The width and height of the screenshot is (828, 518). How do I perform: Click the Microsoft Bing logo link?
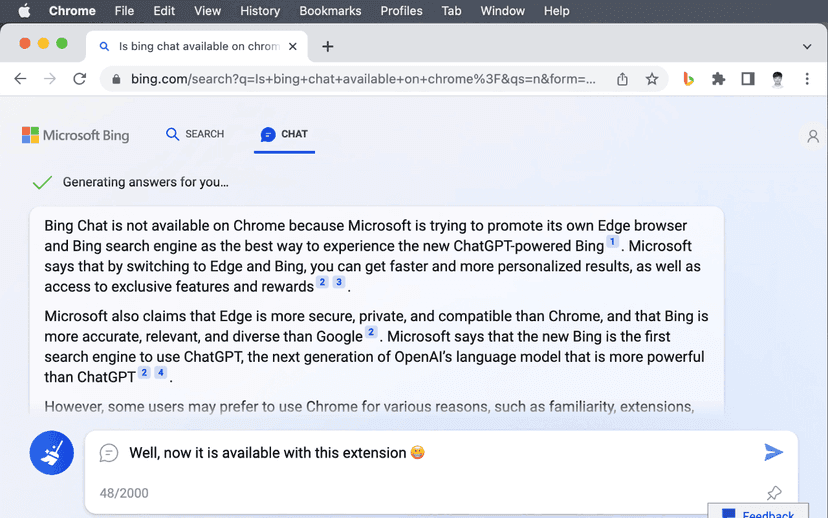76,135
